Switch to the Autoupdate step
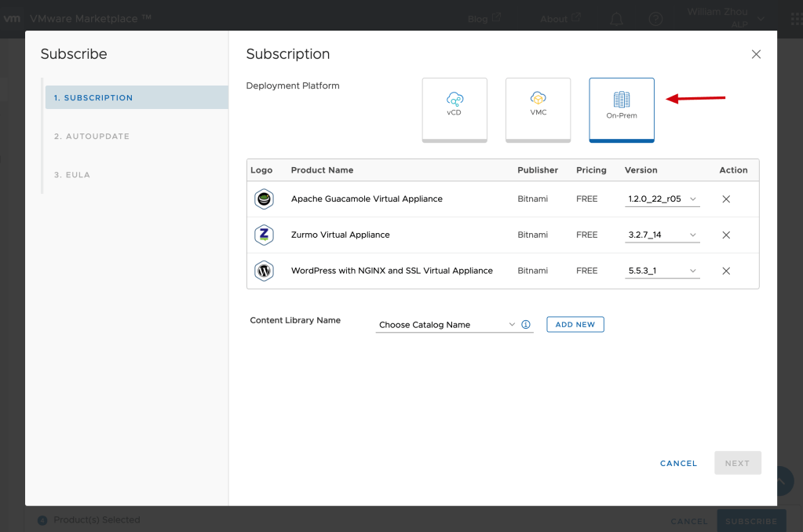 point(92,137)
